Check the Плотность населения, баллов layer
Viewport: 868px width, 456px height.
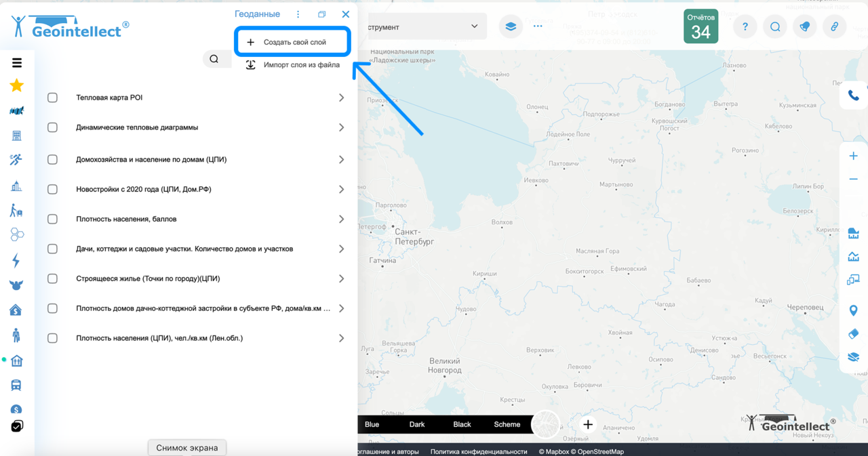pyautogui.click(x=52, y=219)
